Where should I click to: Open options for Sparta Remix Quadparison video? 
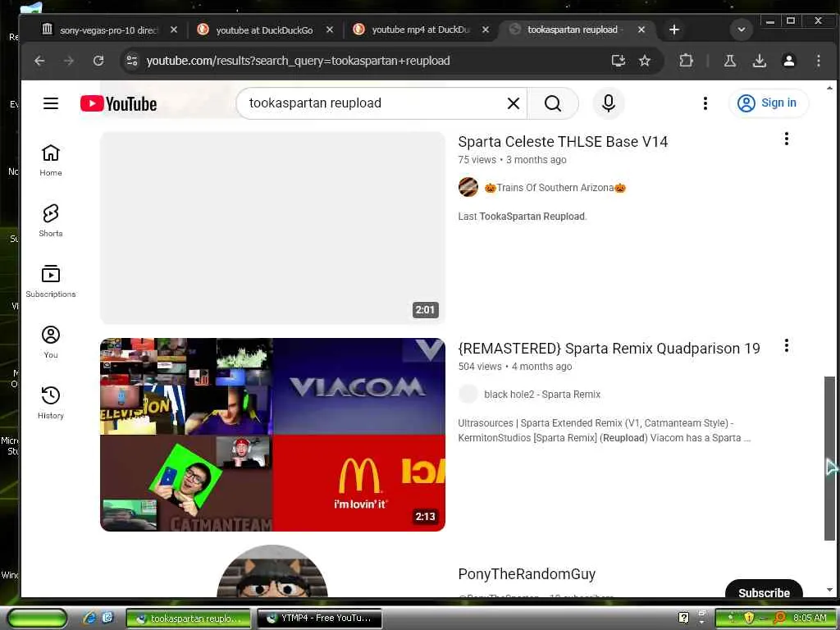(786, 345)
